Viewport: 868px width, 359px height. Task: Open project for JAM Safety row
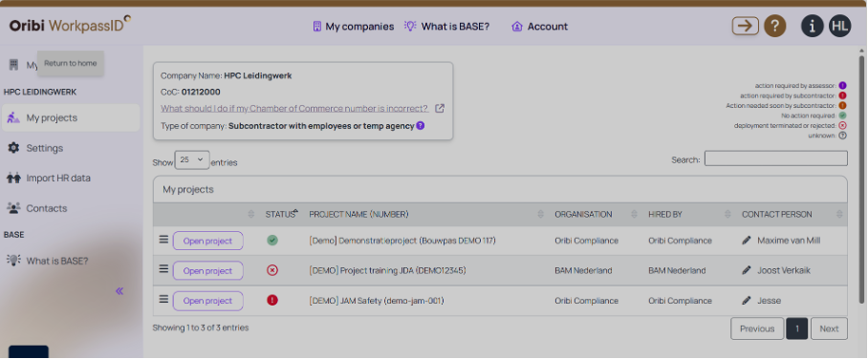[208, 301]
